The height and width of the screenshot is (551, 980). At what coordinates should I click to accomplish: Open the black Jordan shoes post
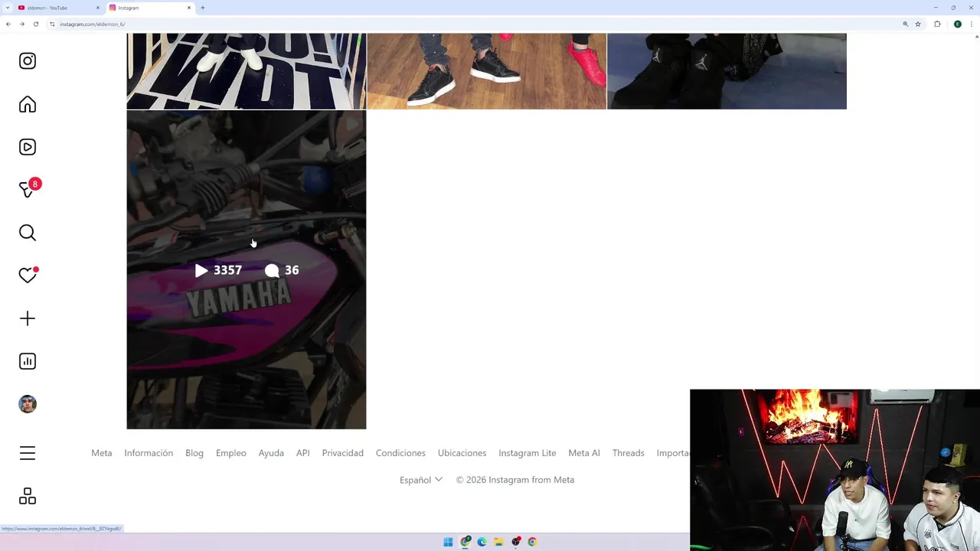[x=727, y=71]
